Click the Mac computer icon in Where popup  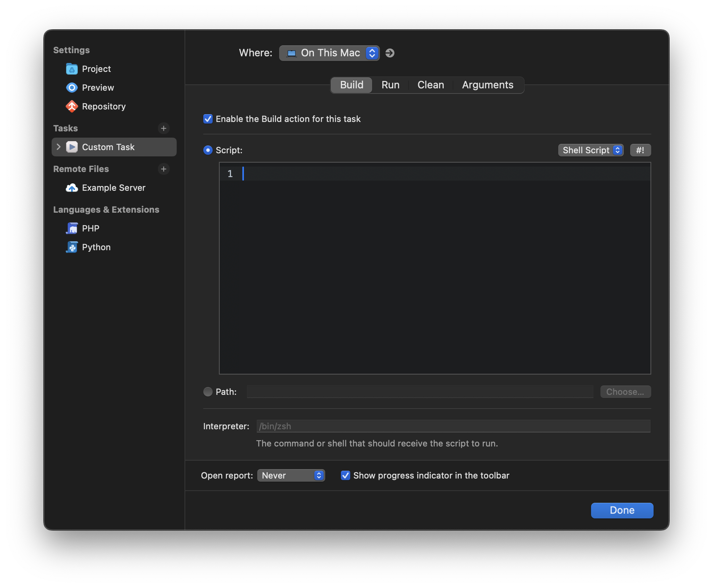pyautogui.click(x=292, y=53)
